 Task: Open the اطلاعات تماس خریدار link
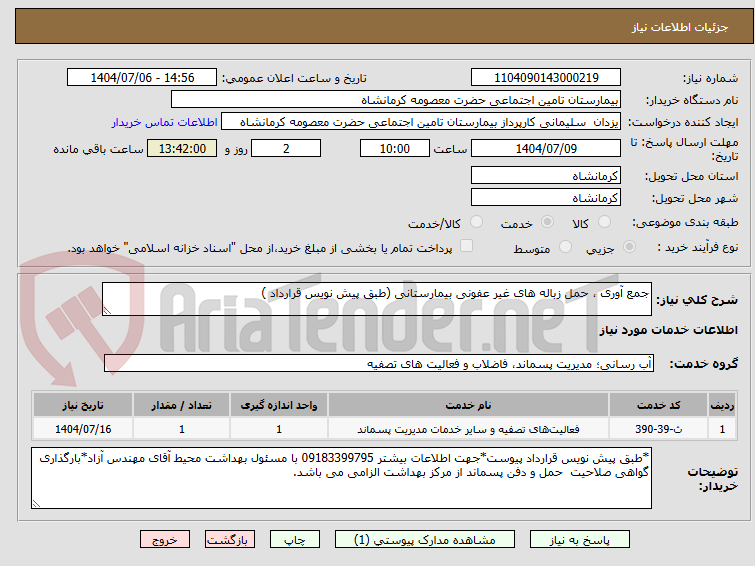pos(165,122)
